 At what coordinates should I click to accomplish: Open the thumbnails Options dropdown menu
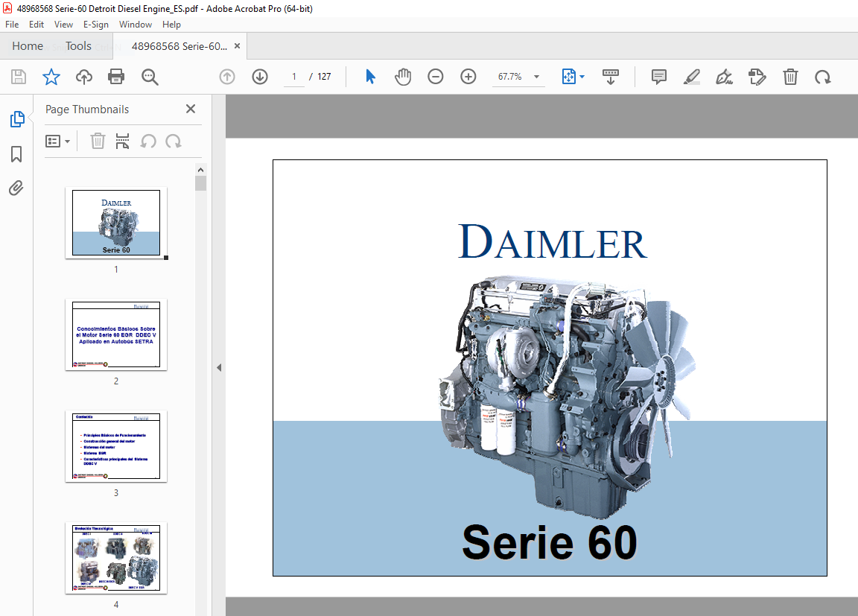57,141
